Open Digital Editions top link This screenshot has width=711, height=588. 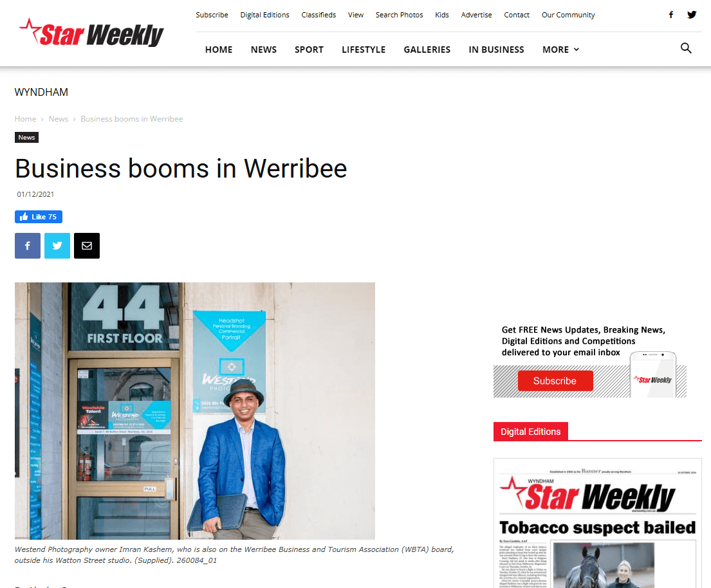tap(265, 15)
